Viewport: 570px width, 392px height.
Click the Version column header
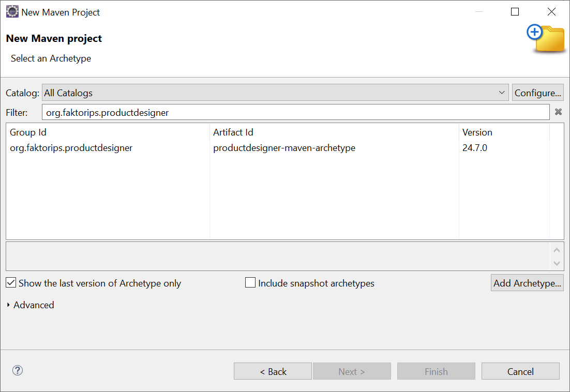point(477,132)
